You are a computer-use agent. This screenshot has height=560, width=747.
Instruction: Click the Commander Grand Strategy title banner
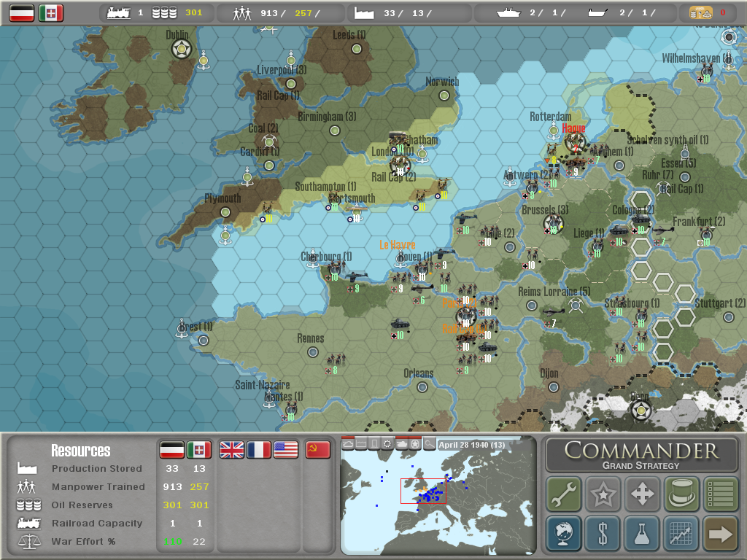click(x=642, y=455)
